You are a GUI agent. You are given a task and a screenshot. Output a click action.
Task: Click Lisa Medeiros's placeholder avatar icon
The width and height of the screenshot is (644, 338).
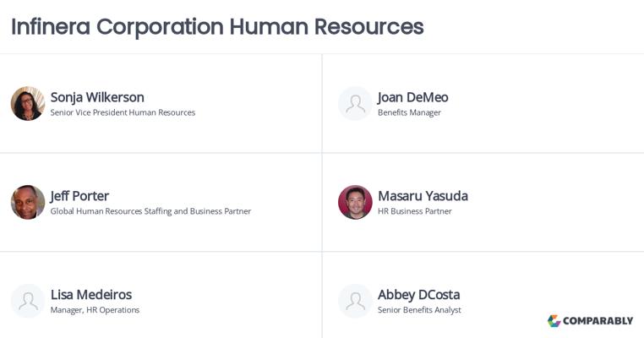pos(28,301)
